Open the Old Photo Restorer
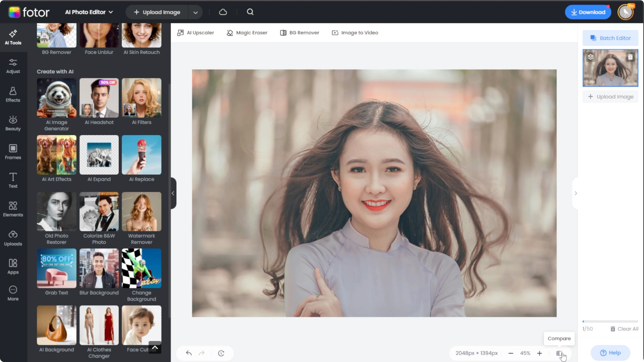This screenshot has width=644, height=362. click(x=57, y=211)
